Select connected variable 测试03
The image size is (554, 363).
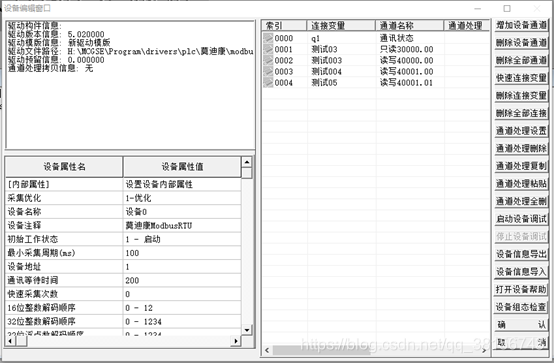point(324,49)
